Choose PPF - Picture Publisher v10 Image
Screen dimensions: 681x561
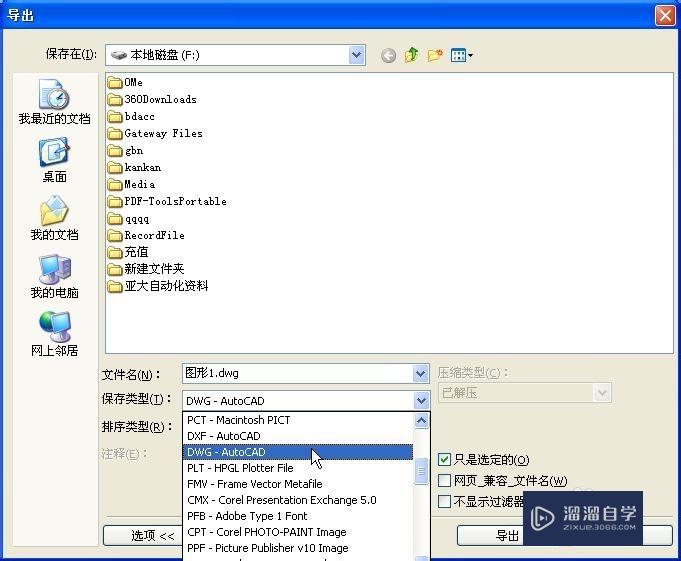coord(298,548)
